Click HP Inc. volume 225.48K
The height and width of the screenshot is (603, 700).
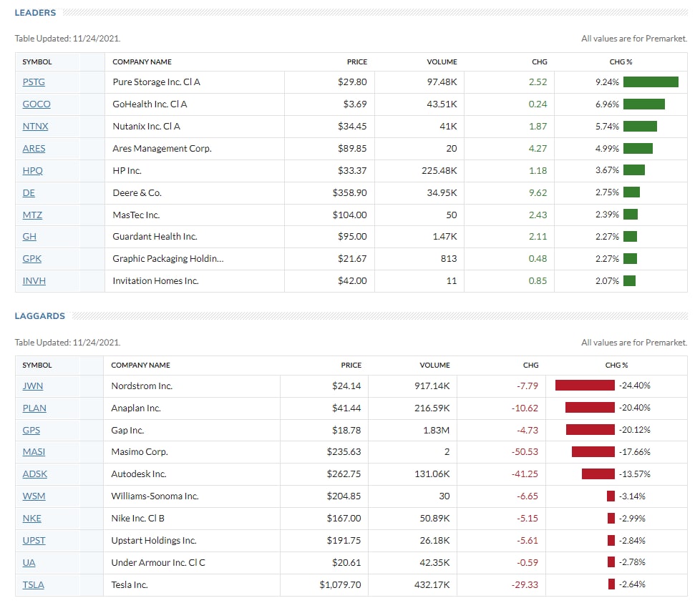[x=439, y=171]
